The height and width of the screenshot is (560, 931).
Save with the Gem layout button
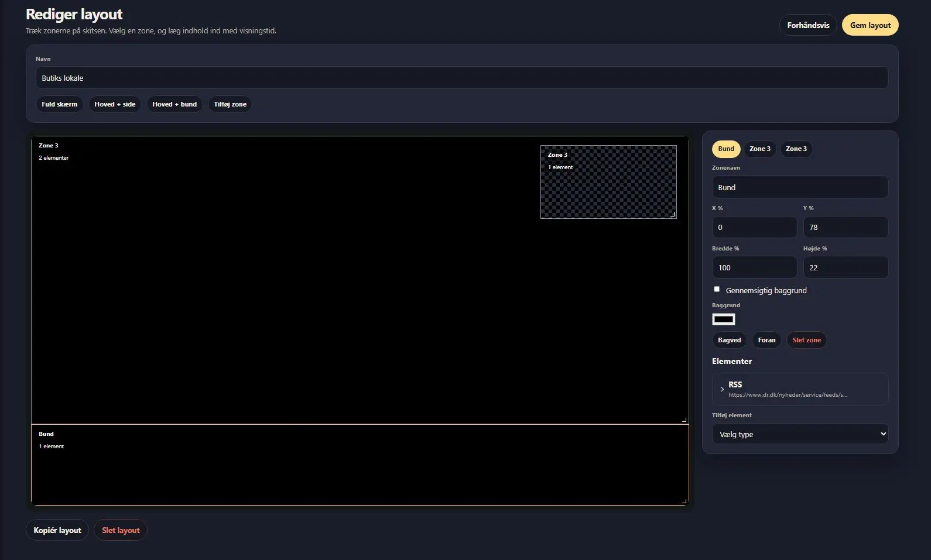coord(870,25)
